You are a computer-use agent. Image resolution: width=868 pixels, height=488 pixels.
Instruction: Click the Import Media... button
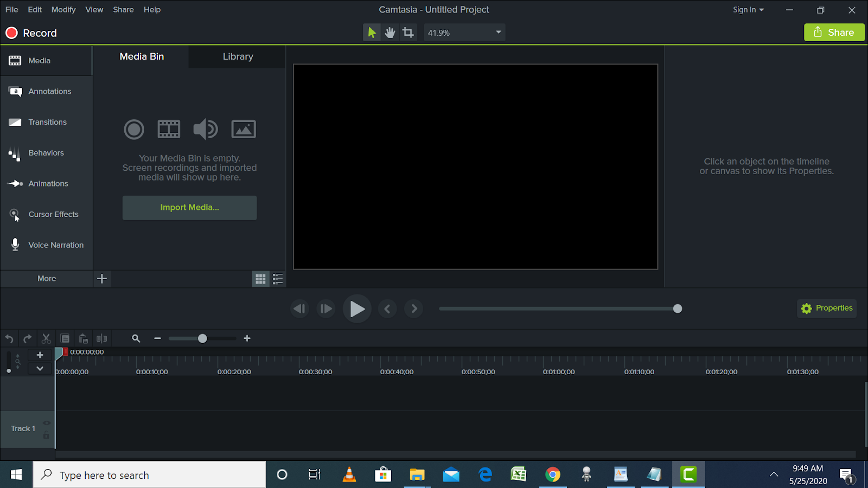(x=189, y=208)
